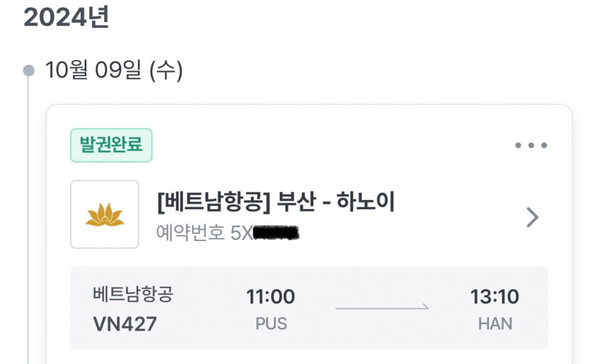Click the 예약번호 reservation number text
The image size is (596, 364).
[227, 233]
